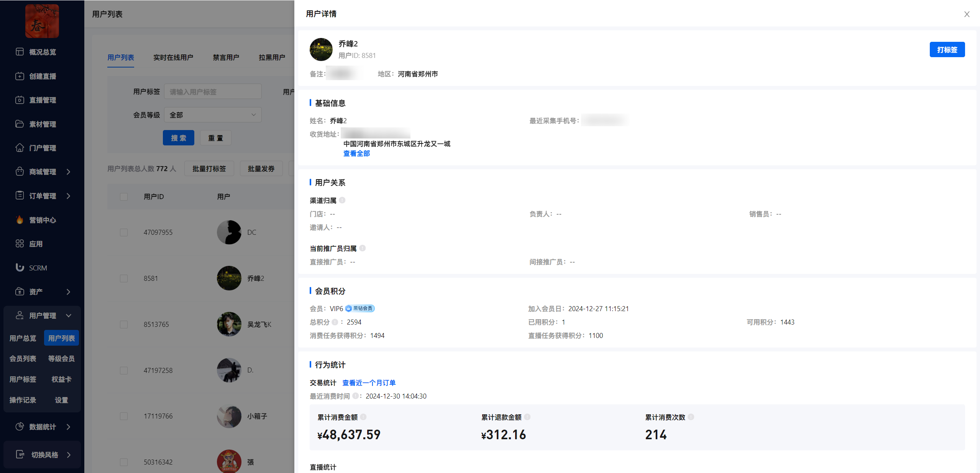Open the 会员等级 dropdown
The height and width of the screenshot is (473, 980).
[213, 115]
